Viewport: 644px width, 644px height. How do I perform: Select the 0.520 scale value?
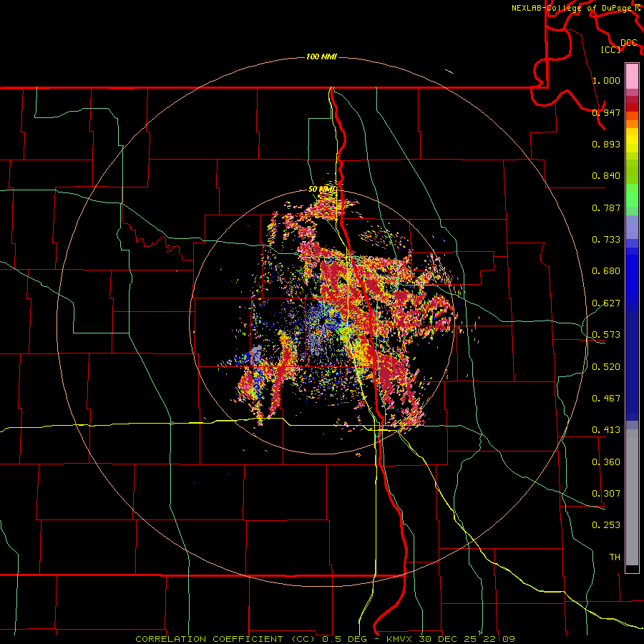[606, 367]
